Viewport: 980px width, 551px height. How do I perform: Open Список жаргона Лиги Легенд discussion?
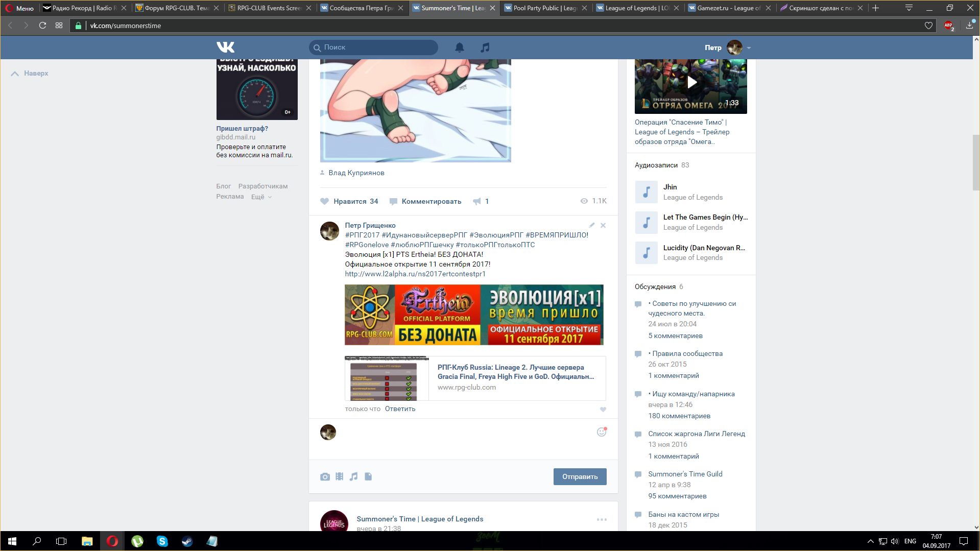click(x=697, y=434)
